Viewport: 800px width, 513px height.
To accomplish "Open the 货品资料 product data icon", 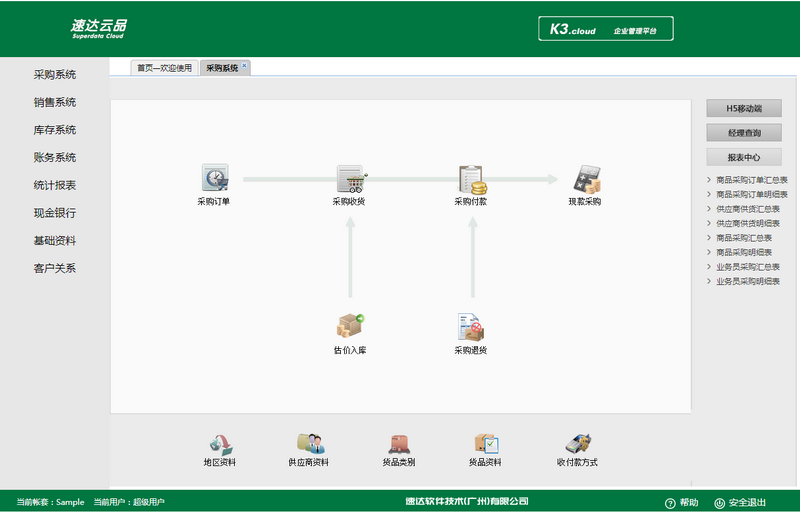I will click(485, 445).
